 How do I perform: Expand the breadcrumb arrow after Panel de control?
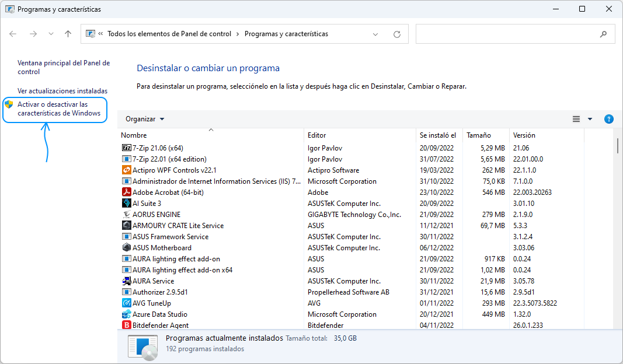pos(238,34)
